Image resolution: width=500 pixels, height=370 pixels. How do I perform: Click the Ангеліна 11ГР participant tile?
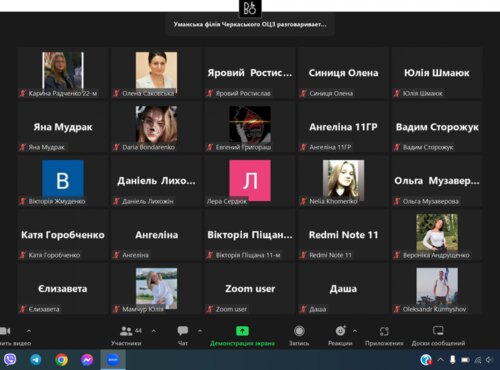[x=343, y=127]
